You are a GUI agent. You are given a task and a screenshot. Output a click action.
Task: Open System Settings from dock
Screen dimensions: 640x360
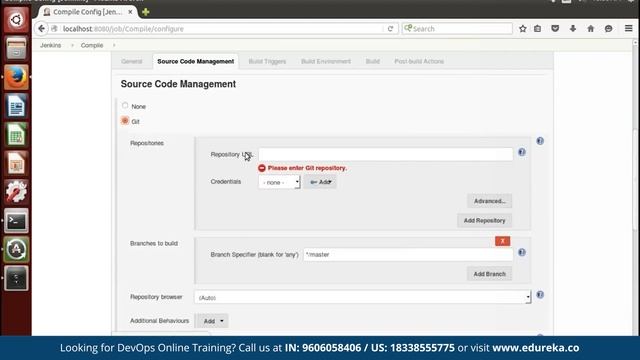click(x=16, y=192)
